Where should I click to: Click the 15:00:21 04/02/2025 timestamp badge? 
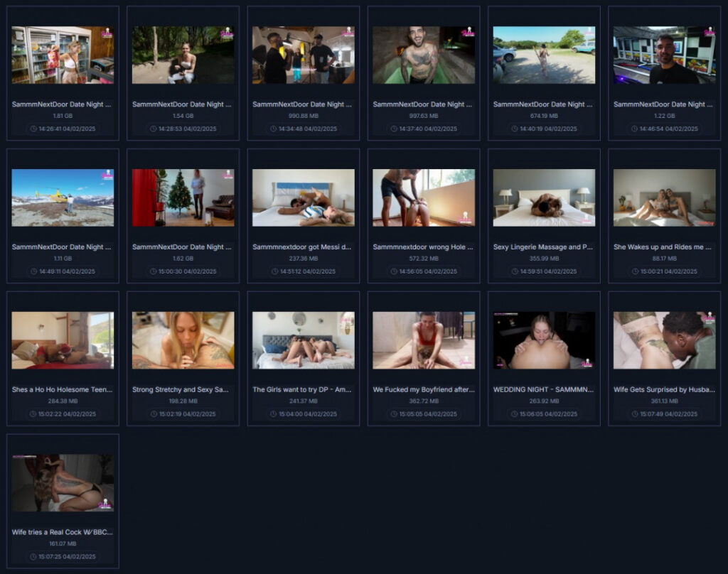coord(664,271)
